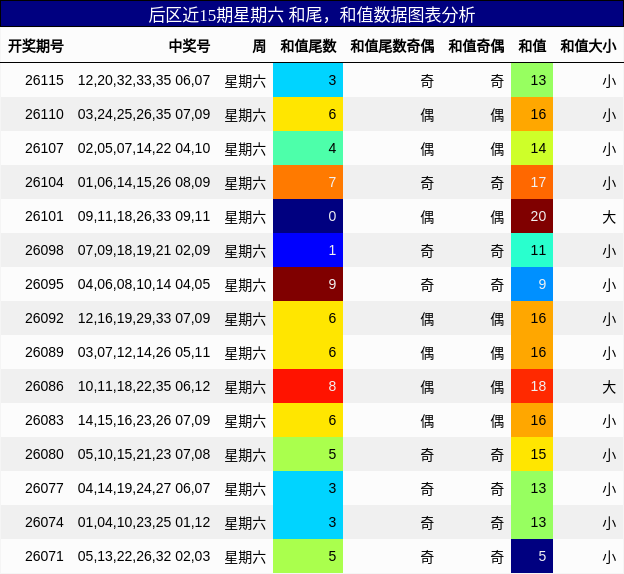Image resolution: width=624 pixels, height=574 pixels.
Task: Click the red sum value 18 cell
Action: (532, 386)
